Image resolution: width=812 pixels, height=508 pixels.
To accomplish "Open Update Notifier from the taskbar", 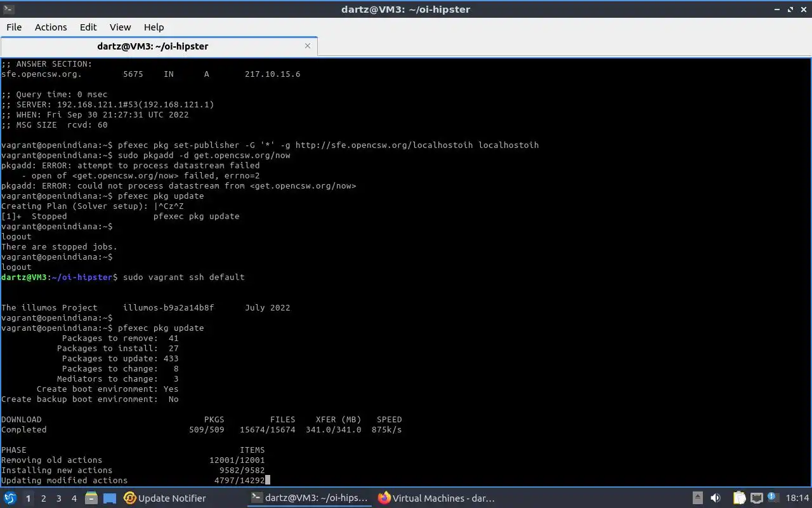I will (165, 498).
